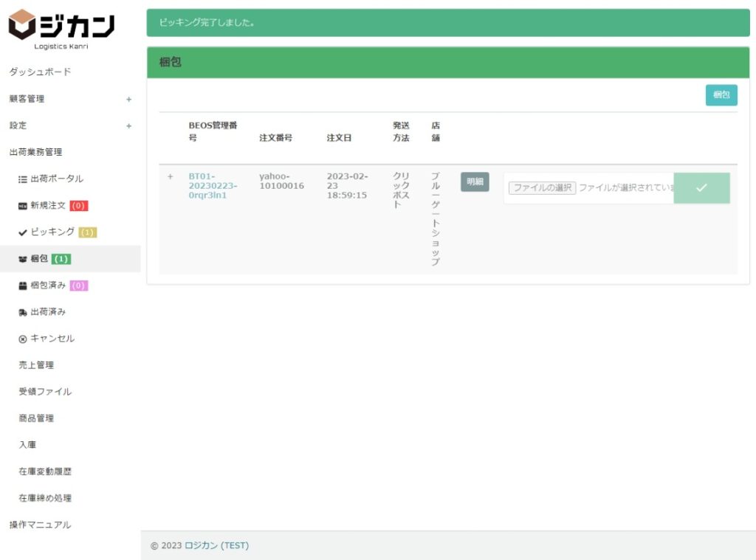The width and height of the screenshot is (756, 560).
Task: Click the ロジカン logo at top left
Action: [x=62, y=28]
